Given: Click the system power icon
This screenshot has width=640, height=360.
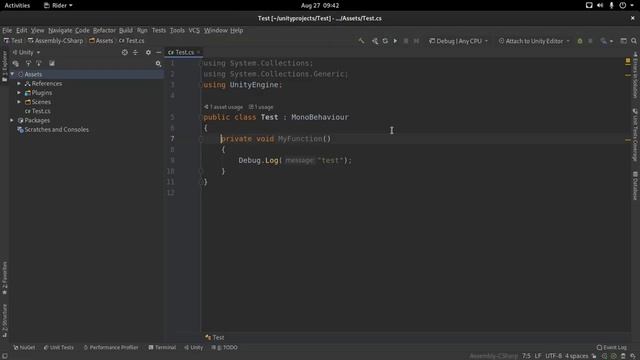Looking at the screenshot, I should [x=622, y=5].
